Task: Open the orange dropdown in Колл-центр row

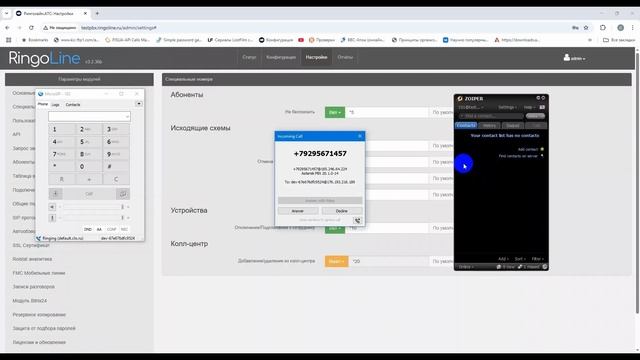Action: tap(336, 261)
